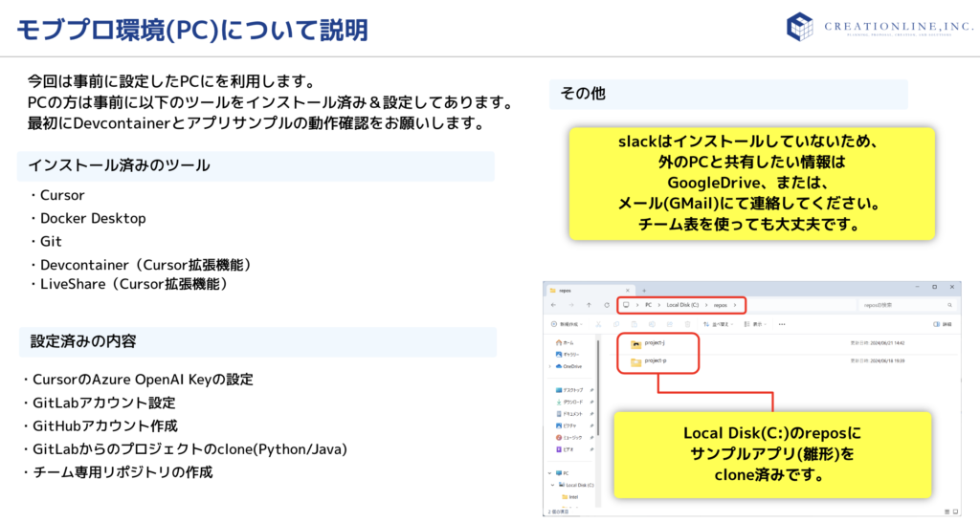Switch to large icons view in status bar

pos(955,512)
